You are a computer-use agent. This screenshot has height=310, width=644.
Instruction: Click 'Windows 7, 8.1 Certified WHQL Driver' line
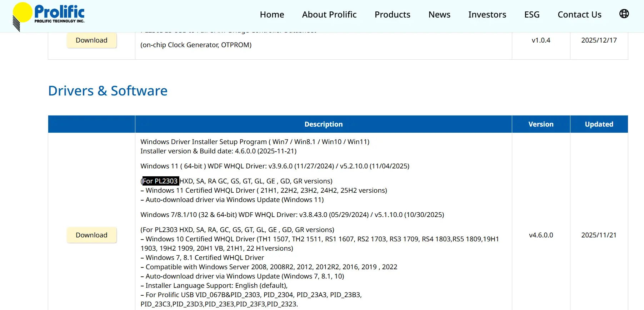[202, 258]
